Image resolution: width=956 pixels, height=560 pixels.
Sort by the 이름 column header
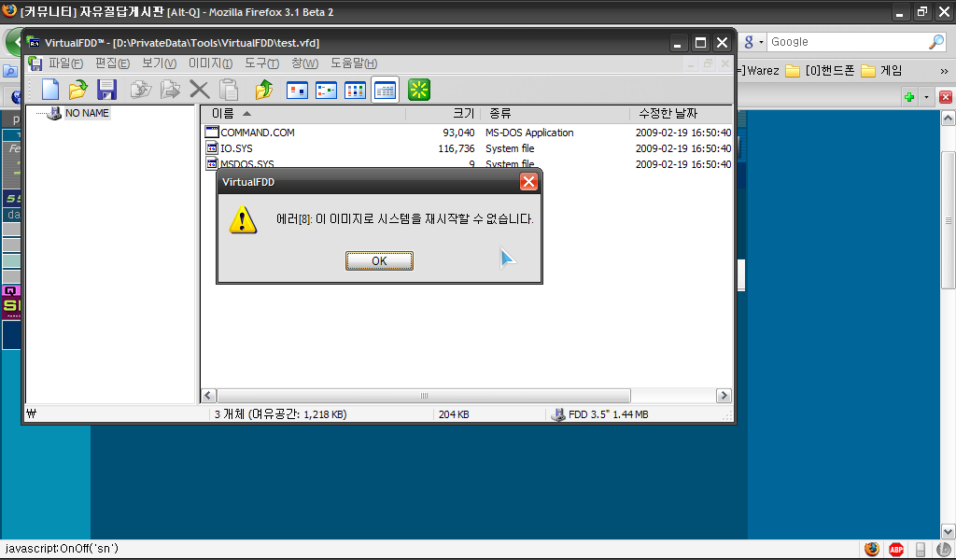[303, 113]
